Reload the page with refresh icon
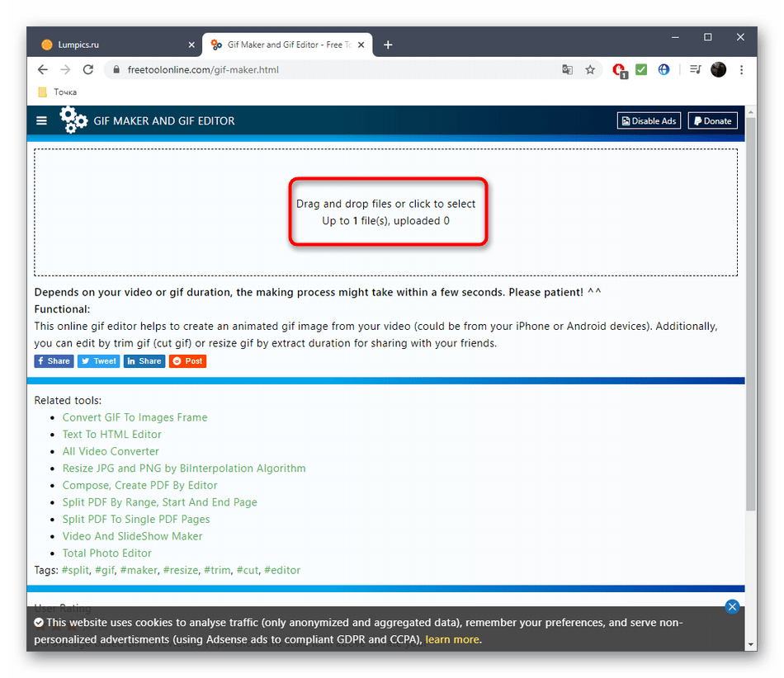This screenshot has height=678, width=784. point(88,70)
